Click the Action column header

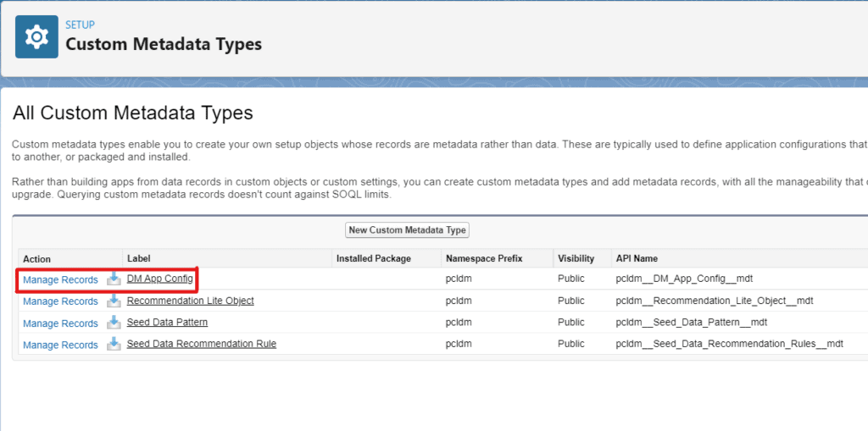(37, 258)
